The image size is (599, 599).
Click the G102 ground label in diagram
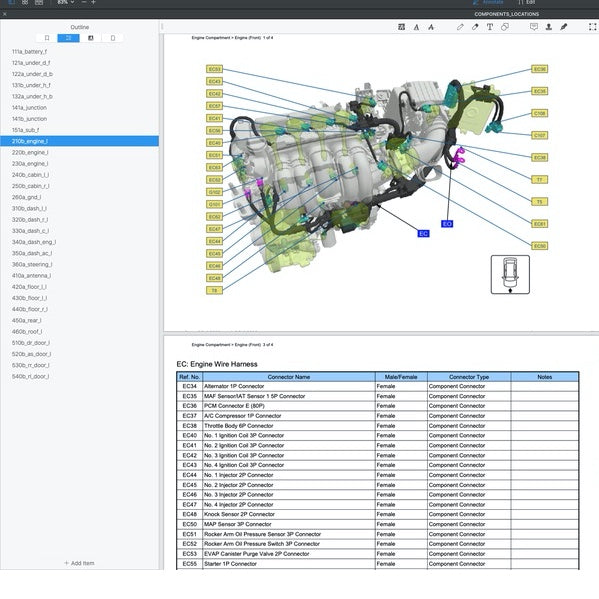[214, 192]
